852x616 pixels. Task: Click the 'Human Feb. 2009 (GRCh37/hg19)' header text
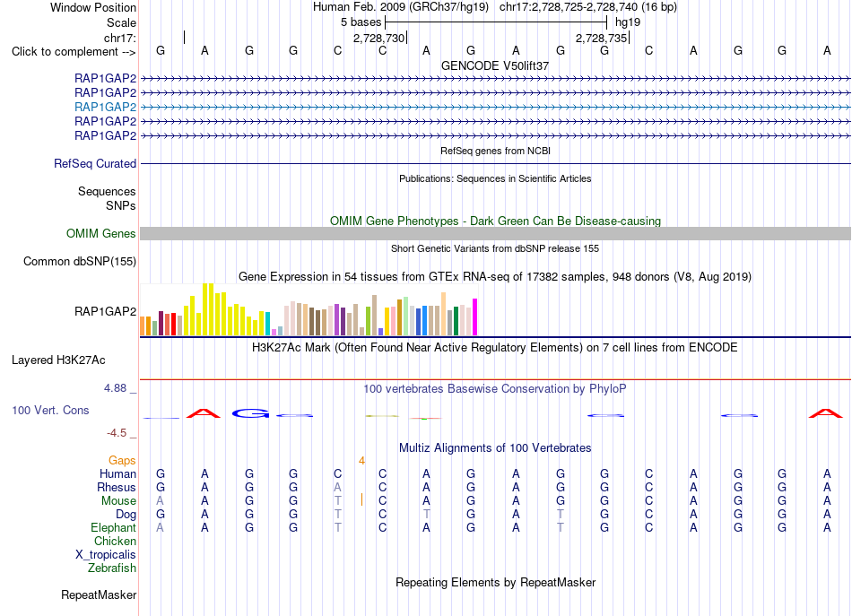tap(401, 7)
